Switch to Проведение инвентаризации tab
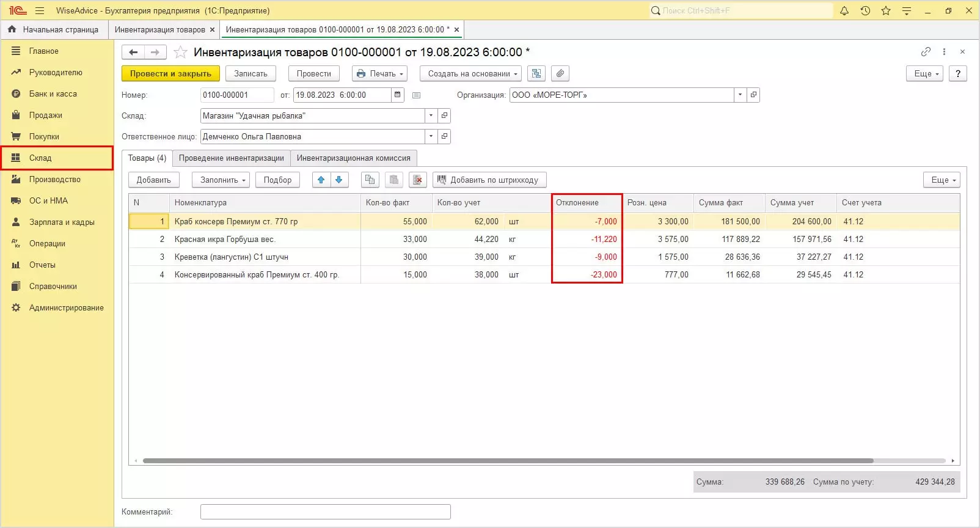980x528 pixels. point(231,158)
